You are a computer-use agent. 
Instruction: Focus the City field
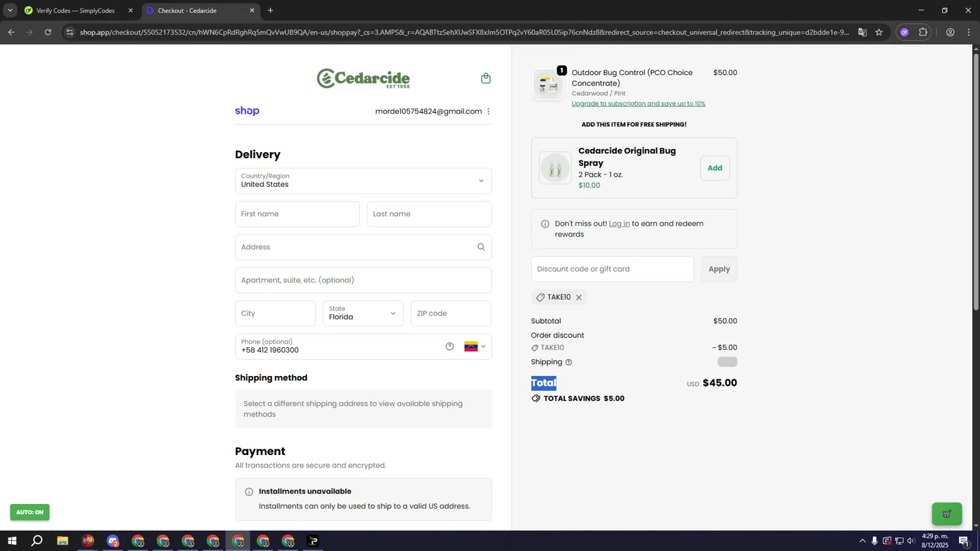pyautogui.click(x=275, y=313)
